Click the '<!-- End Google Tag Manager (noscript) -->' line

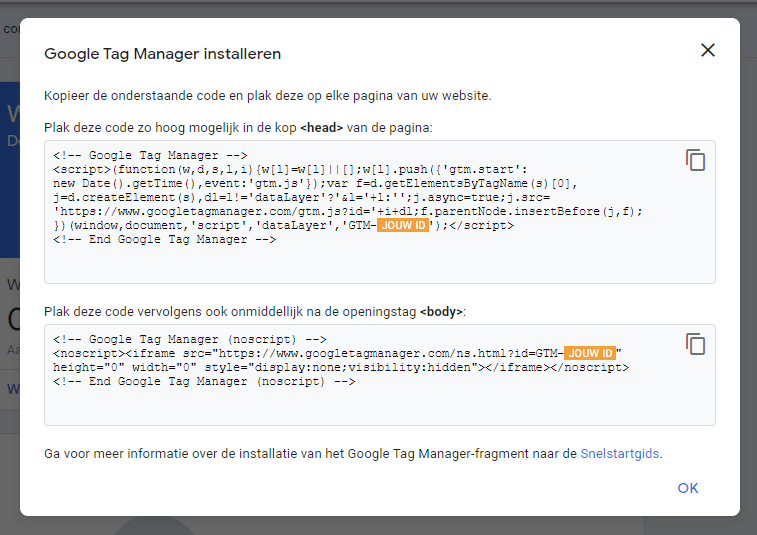(x=204, y=381)
